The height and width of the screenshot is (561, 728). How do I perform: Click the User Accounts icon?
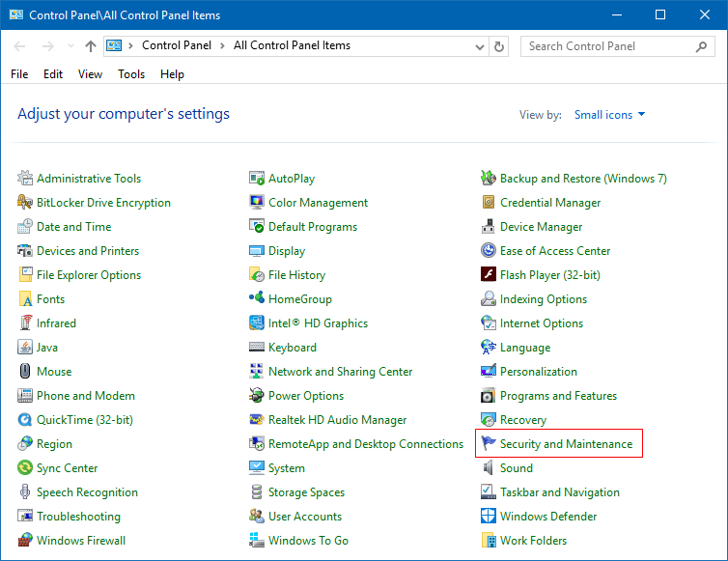[257, 516]
